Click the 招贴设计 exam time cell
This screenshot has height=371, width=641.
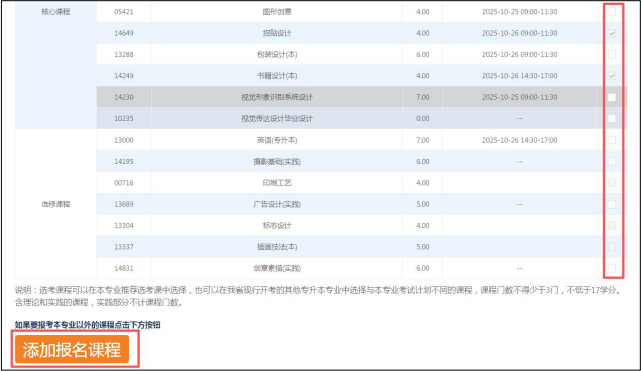(x=519, y=33)
